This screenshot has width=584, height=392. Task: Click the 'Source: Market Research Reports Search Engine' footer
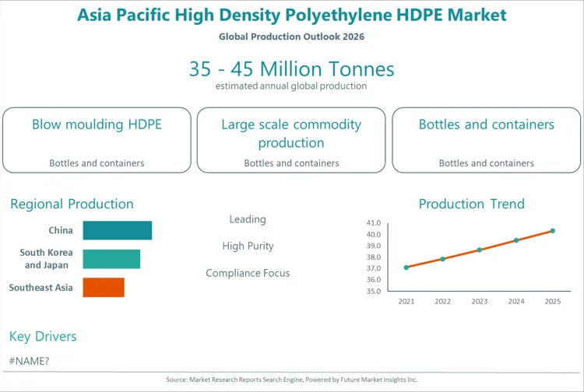click(292, 380)
